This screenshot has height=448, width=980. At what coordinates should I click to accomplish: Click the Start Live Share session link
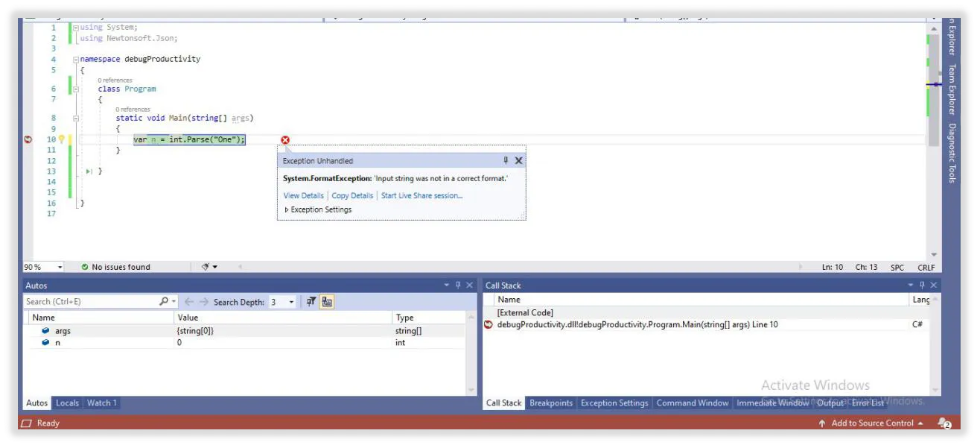pos(421,196)
